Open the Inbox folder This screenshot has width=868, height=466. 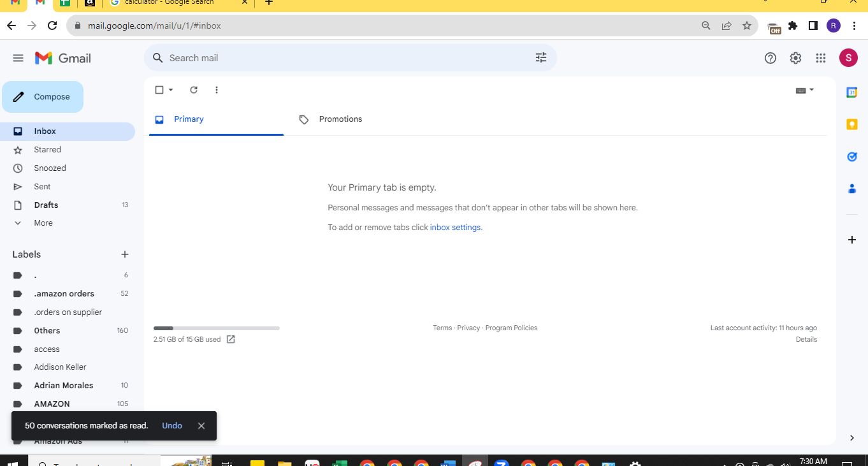pyautogui.click(x=68, y=131)
